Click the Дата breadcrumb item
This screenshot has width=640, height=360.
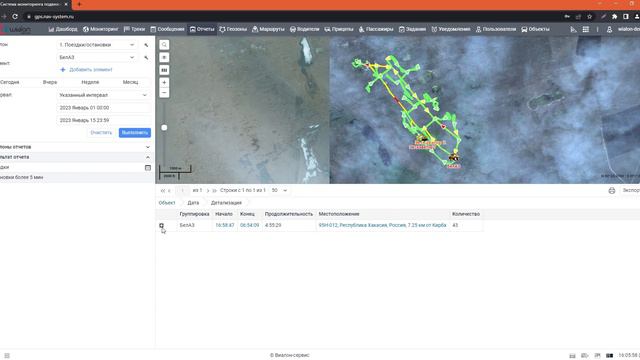[193, 203]
